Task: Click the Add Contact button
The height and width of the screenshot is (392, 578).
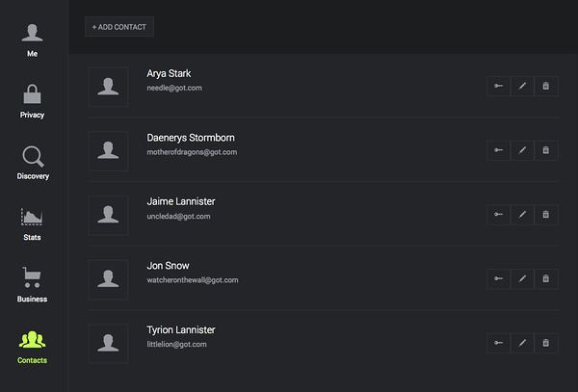Action: point(119,27)
